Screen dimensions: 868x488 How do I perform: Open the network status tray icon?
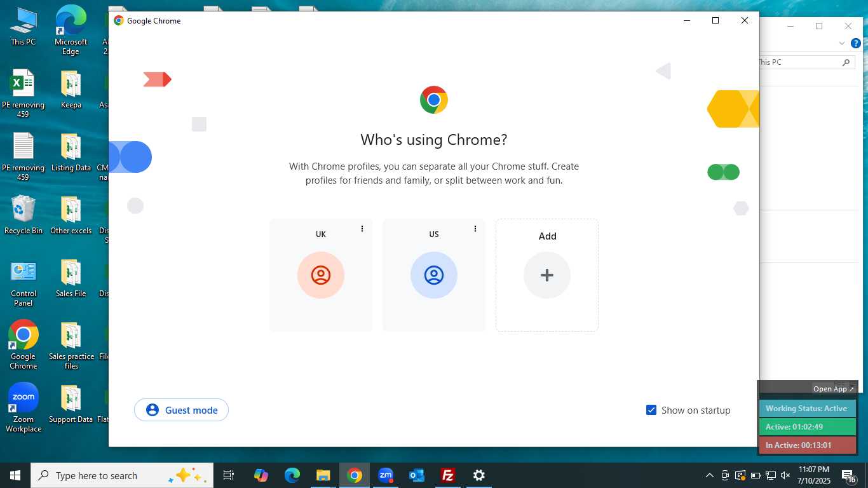771,475
